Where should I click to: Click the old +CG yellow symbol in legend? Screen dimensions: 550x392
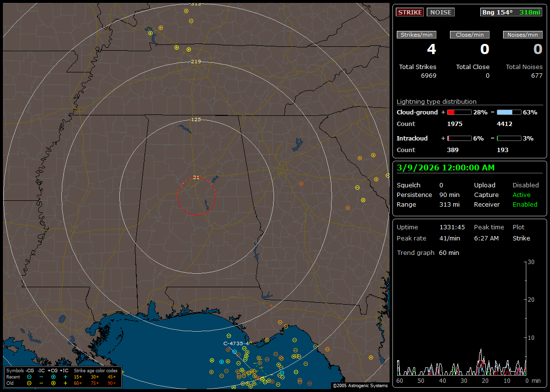point(53,383)
